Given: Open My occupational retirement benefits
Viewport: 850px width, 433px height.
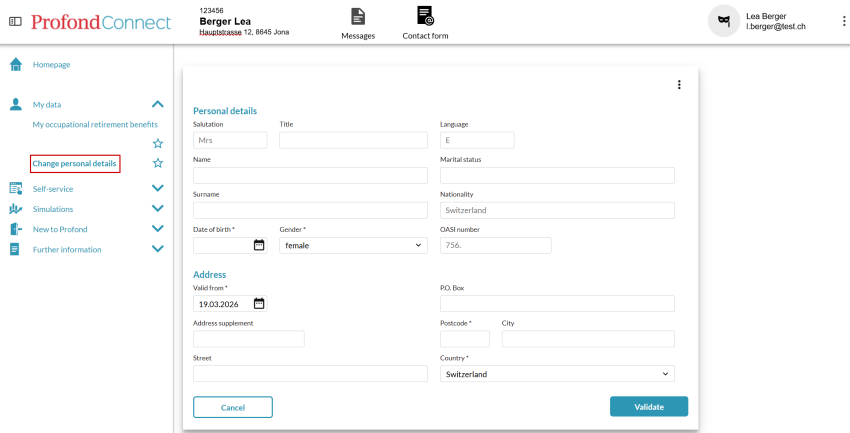Looking at the screenshot, I should point(95,125).
